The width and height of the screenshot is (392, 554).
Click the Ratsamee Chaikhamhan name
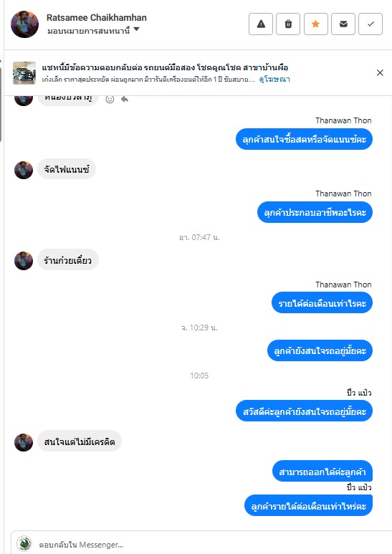(x=97, y=18)
